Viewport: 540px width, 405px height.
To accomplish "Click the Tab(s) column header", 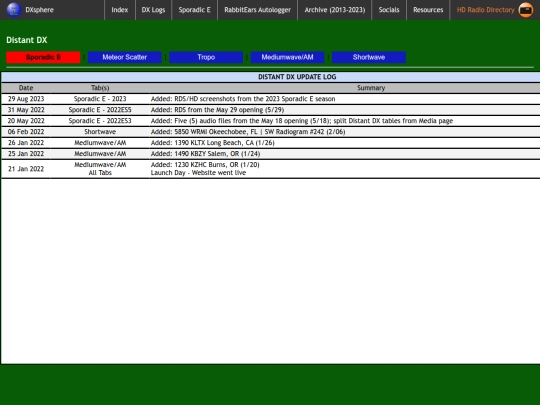I will pyautogui.click(x=100, y=88).
